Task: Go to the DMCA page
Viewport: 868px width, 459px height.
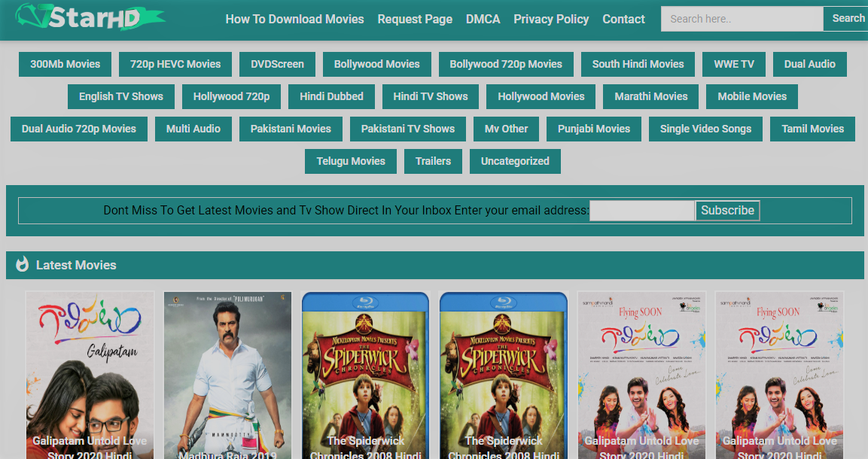Action: coord(483,20)
